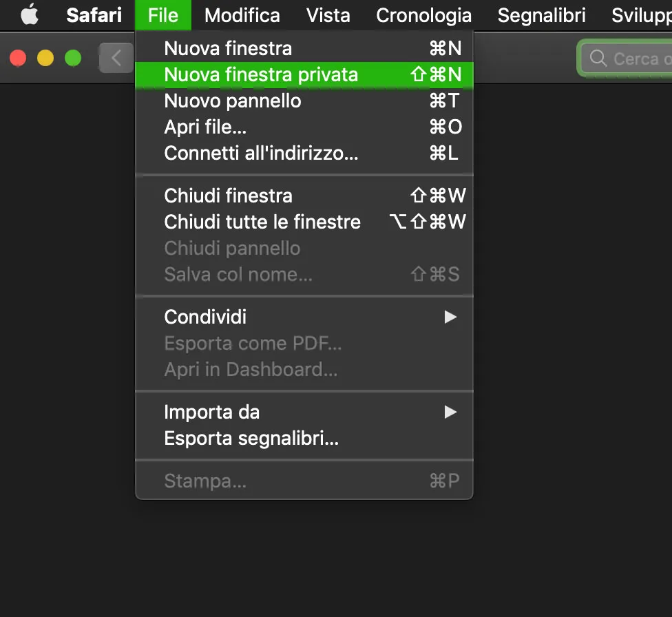
Task: Expand the Importa da submenu arrow
Action: [x=450, y=412]
